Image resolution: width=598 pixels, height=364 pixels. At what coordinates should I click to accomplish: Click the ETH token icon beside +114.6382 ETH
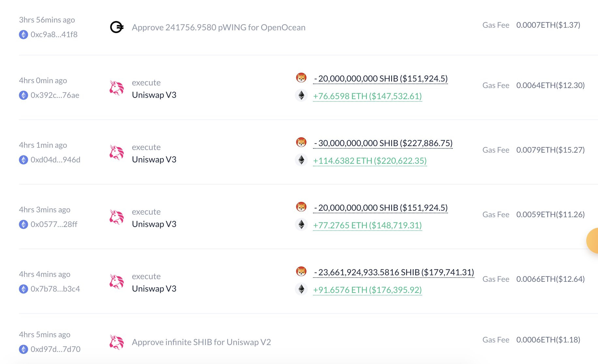(301, 160)
